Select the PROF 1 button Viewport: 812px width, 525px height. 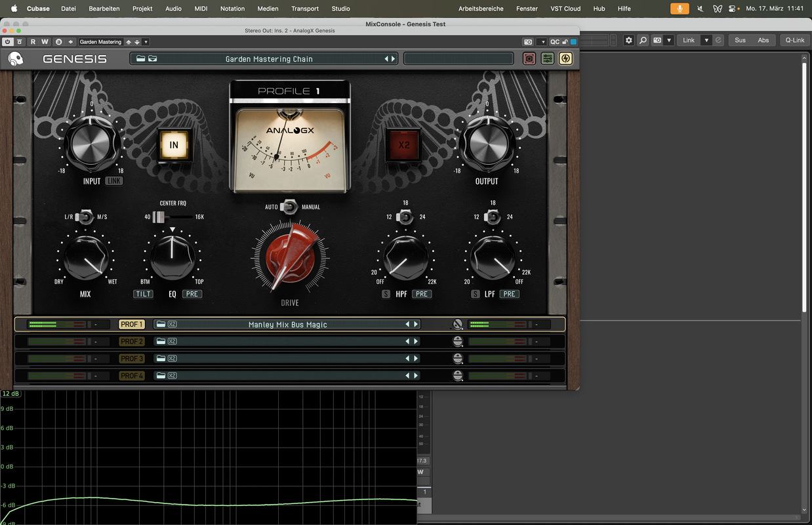(x=131, y=324)
